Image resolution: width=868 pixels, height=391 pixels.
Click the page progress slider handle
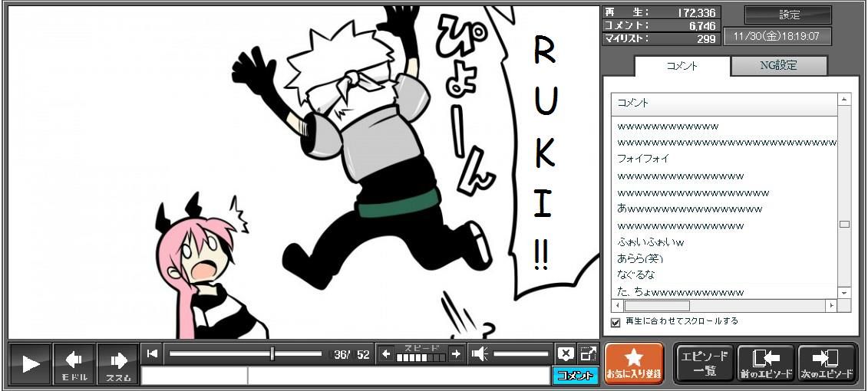272,353
